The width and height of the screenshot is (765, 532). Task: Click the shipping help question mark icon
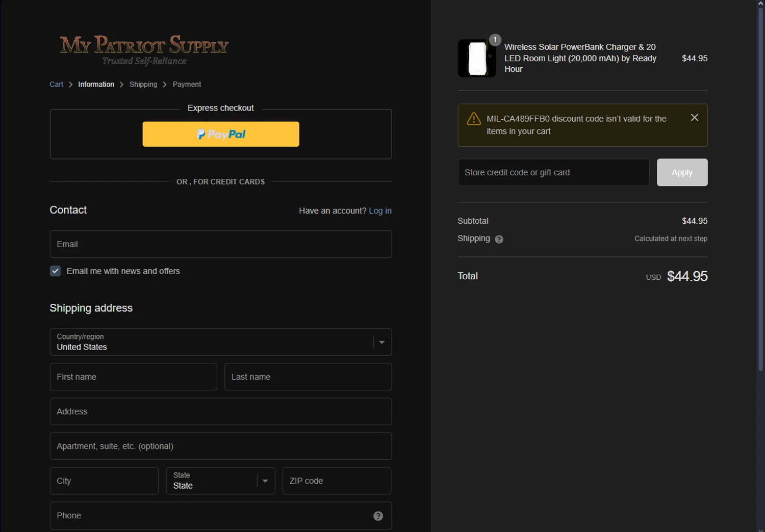pos(499,239)
